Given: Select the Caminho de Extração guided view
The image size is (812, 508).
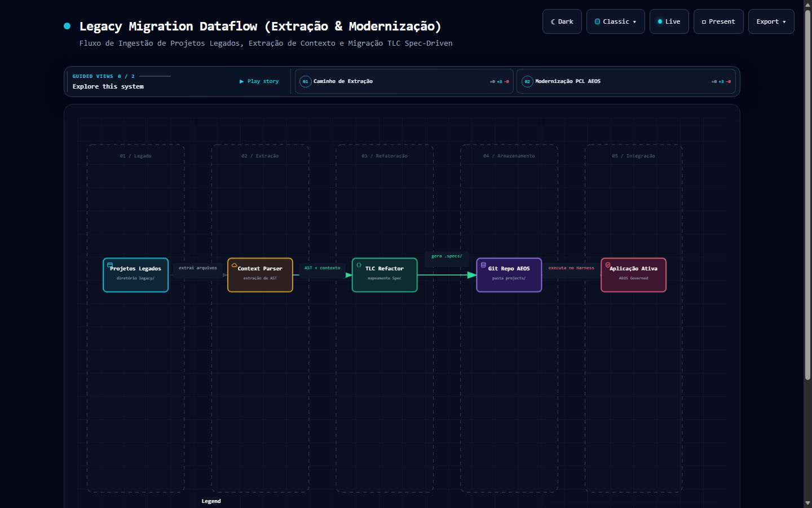Looking at the screenshot, I should click(404, 81).
